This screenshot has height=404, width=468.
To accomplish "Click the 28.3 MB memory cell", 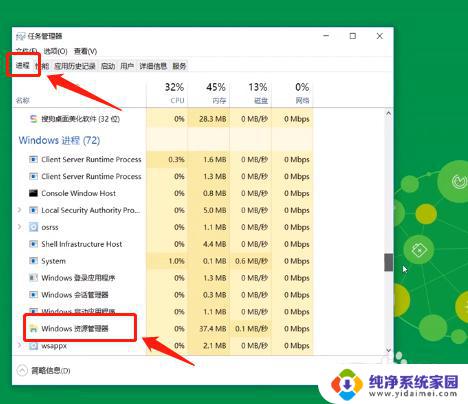I will click(209, 119).
